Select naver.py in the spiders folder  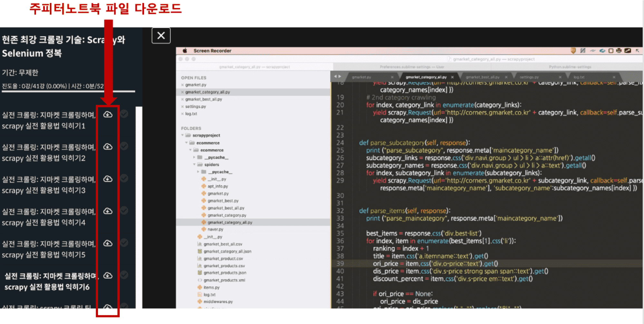pos(215,230)
